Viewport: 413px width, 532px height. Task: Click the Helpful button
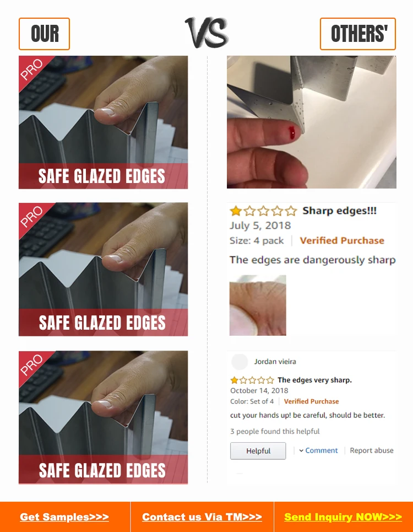pyautogui.click(x=258, y=451)
